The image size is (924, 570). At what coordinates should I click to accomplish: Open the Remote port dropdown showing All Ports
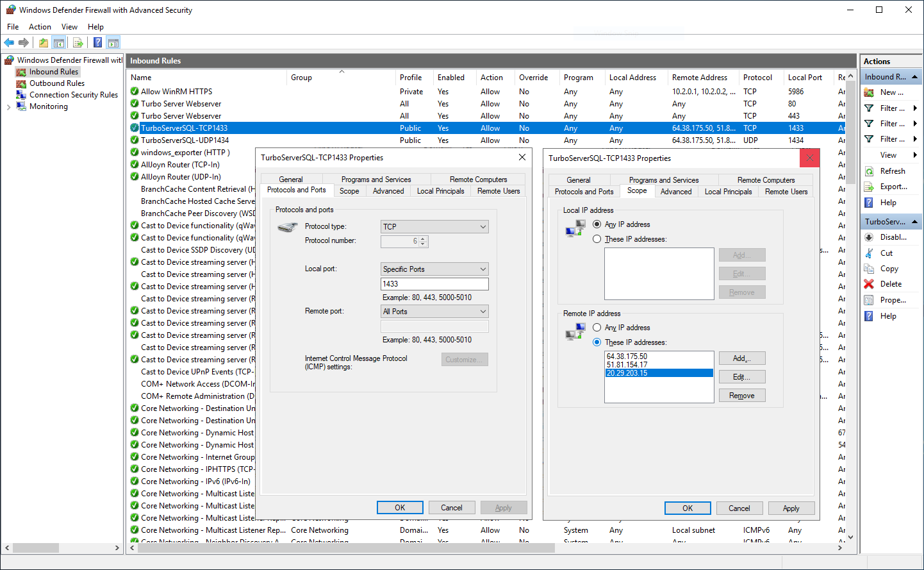pyautogui.click(x=434, y=311)
